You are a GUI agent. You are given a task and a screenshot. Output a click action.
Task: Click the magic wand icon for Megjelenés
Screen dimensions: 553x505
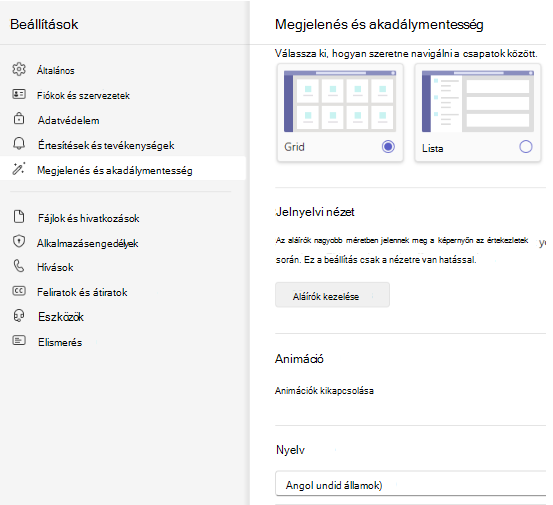tap(19, 169)
